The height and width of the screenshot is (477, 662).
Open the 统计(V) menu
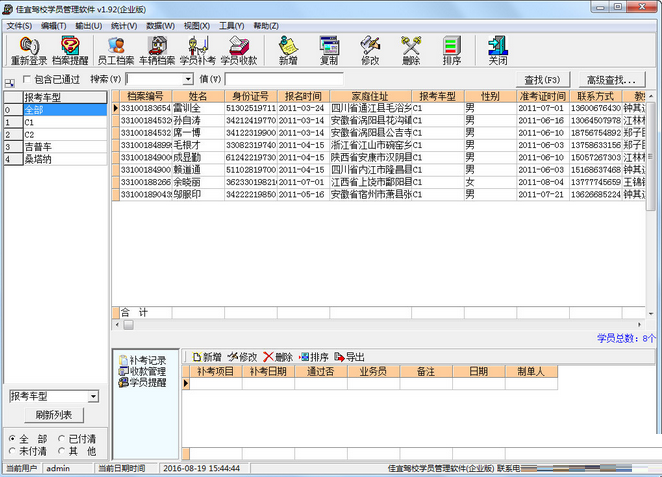tap(124, 26)
